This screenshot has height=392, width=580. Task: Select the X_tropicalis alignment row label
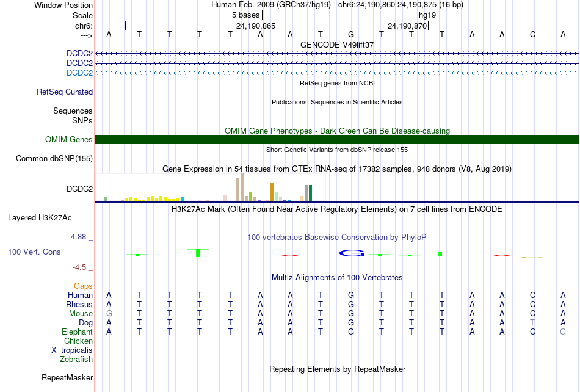72,350
